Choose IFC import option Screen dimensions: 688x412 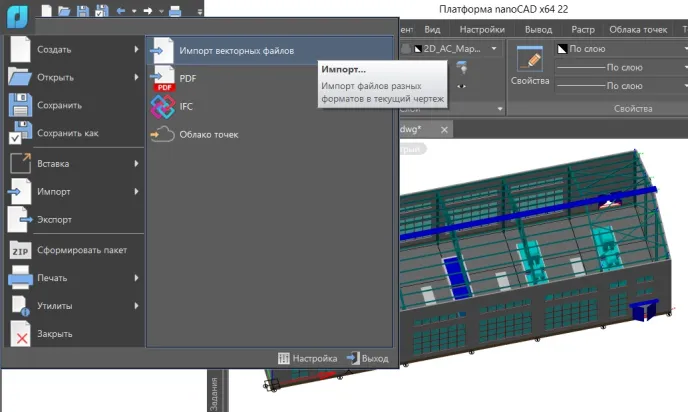[x=186, y=106]
